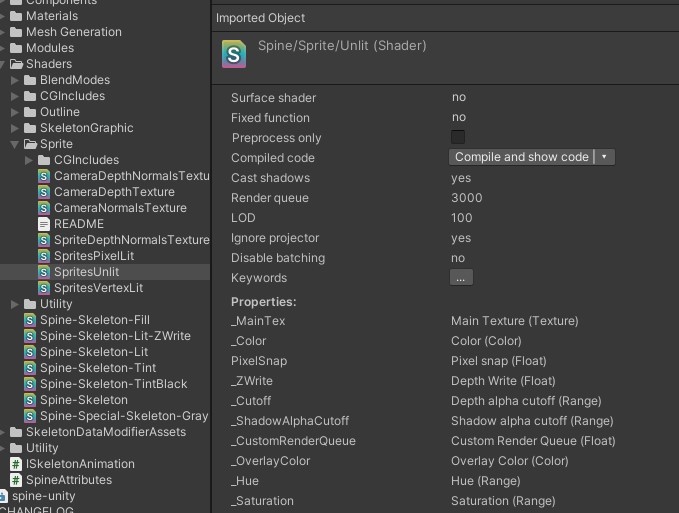Select the SpineAttributes script icon
The width and height of the screenshot is (679, 513).
coord(16,480)
